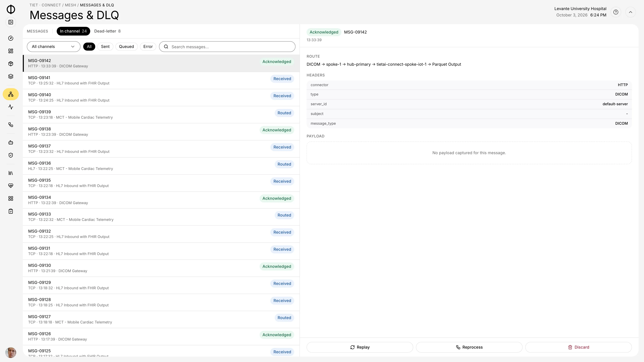This screenshot has width=644, height=362.
Task: Click the Replay button
Action: point(360,347)
